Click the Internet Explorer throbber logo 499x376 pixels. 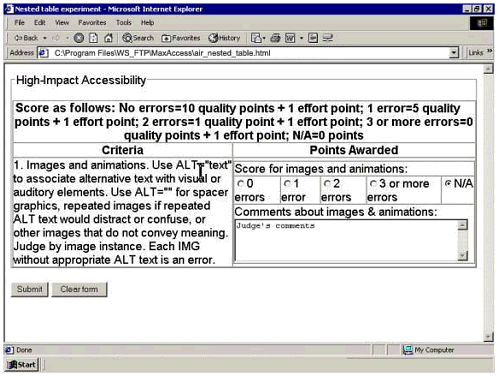[x=482, y=23]
